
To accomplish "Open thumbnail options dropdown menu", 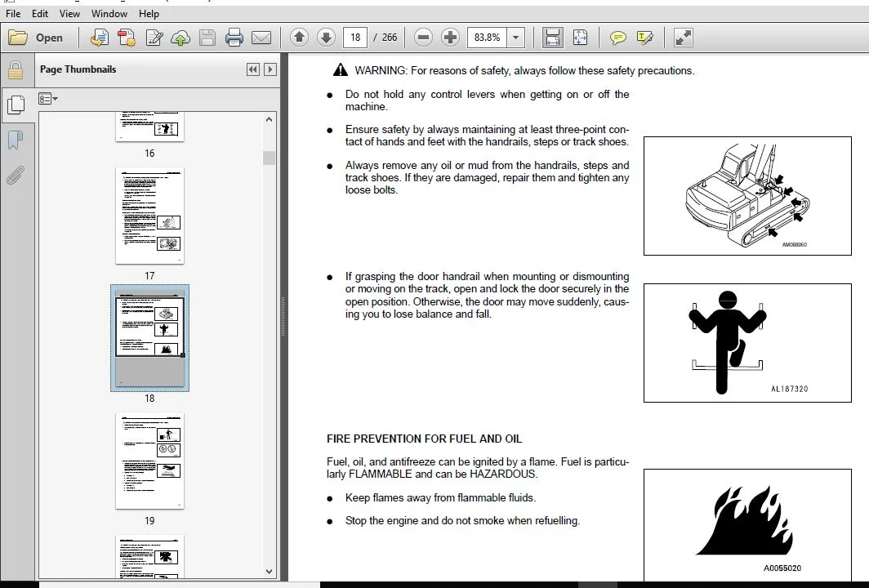I will pyautogui.click(x=47, y=99).
